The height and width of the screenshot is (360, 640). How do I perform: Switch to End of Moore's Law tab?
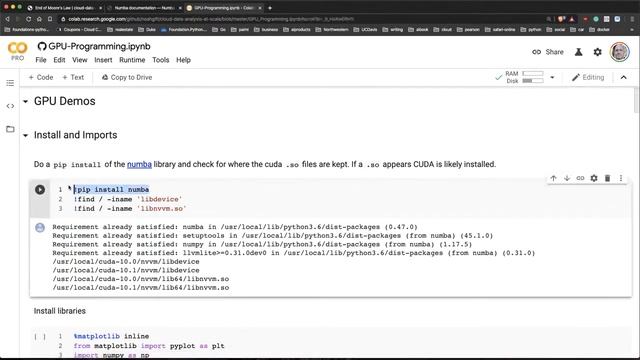pos(64,8)
